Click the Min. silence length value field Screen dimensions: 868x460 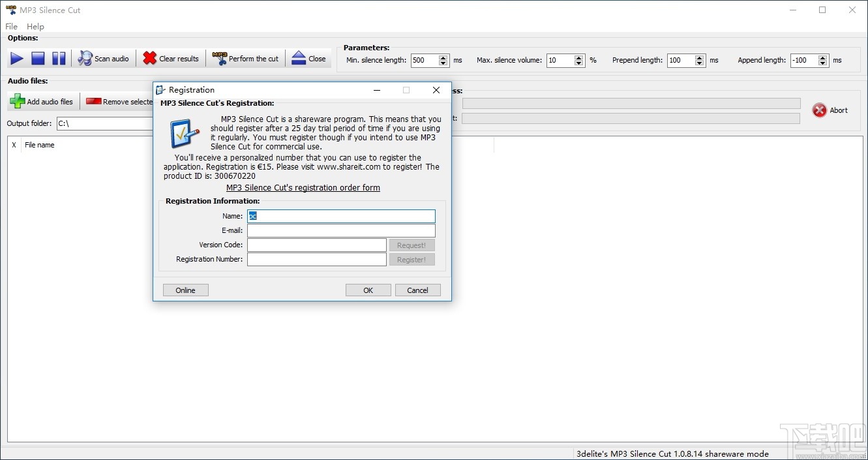click(x=424, y=60)
